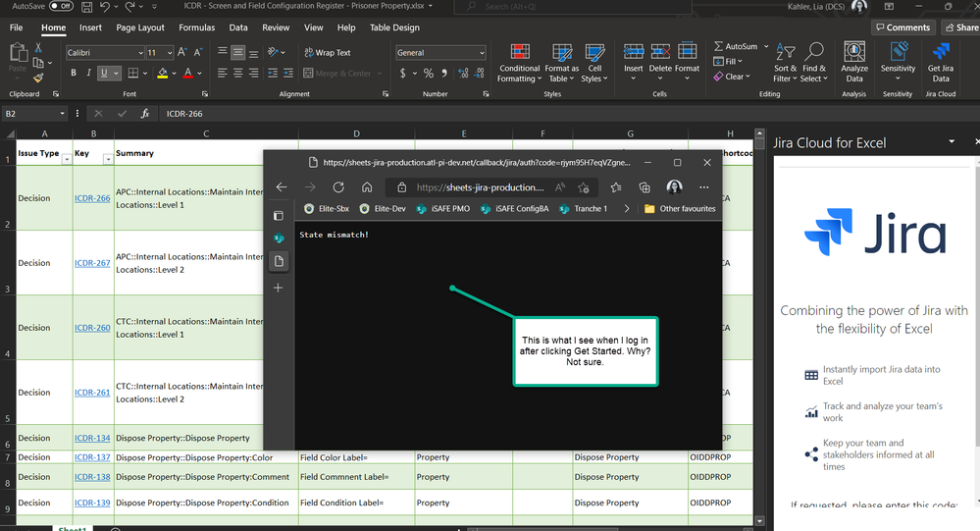The height and width of the screenshot is (531, 980).
Task: Switch to the Formulas ribbon tab
Action: point(196,28)
